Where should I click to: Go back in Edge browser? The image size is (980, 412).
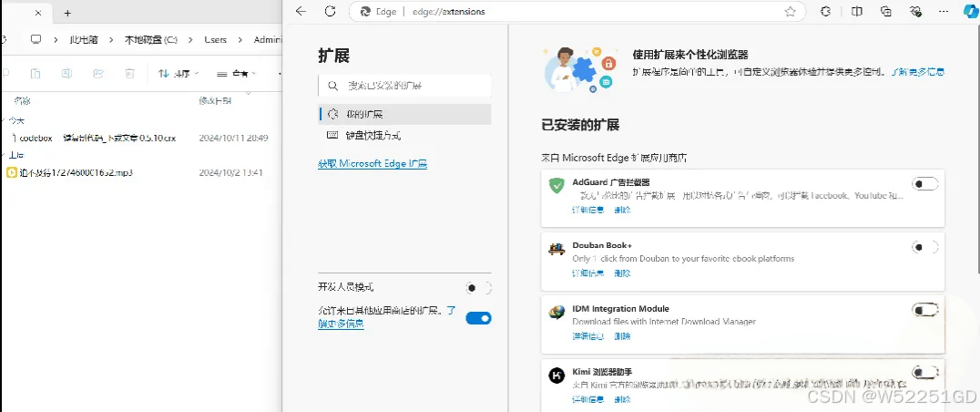click(301, 11)
